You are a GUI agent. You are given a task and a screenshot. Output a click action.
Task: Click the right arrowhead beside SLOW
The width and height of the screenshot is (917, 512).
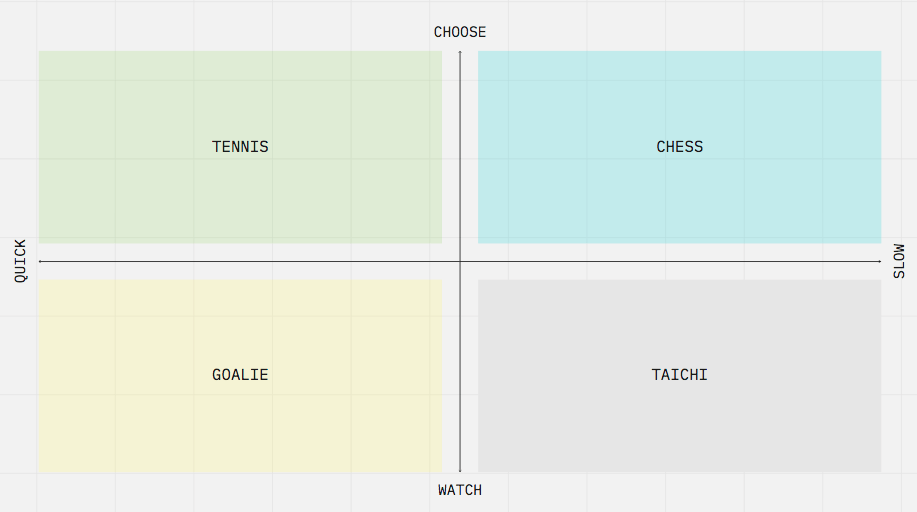coord(879,261)
